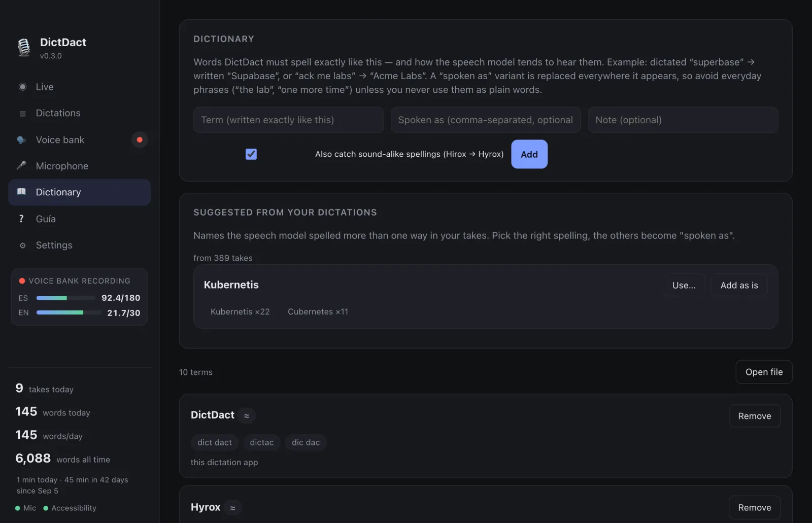Click the red Voice Bank Recording indicator dot
The width and height of the screenshot is (812, 523).
(22, 281)
